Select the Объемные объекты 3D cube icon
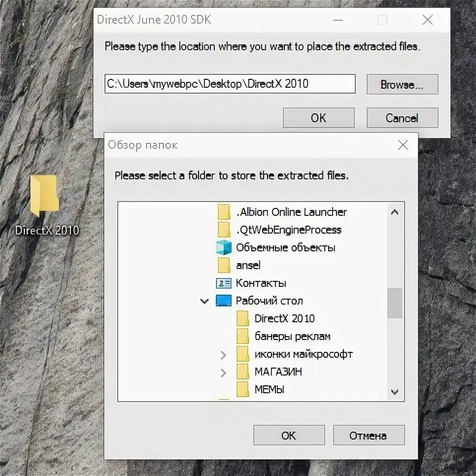 224,247
